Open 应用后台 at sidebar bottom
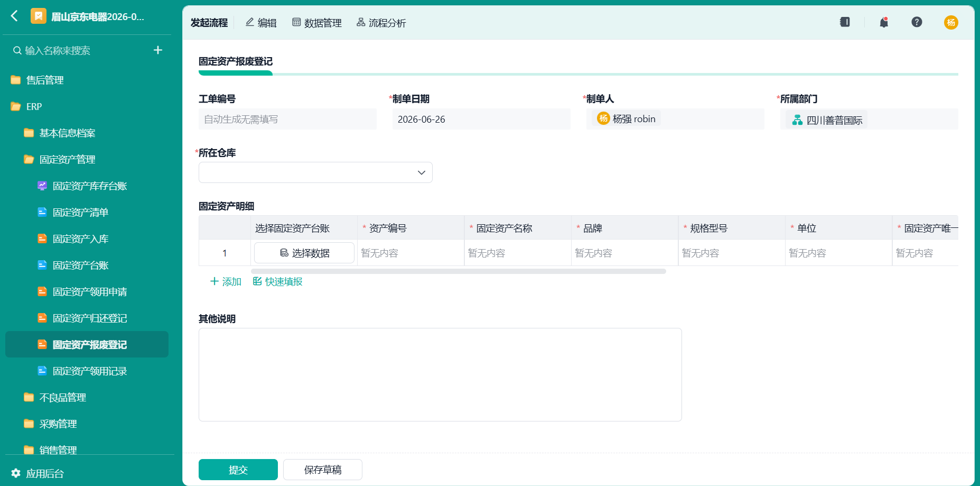980x486 pixels. [37, 473]
